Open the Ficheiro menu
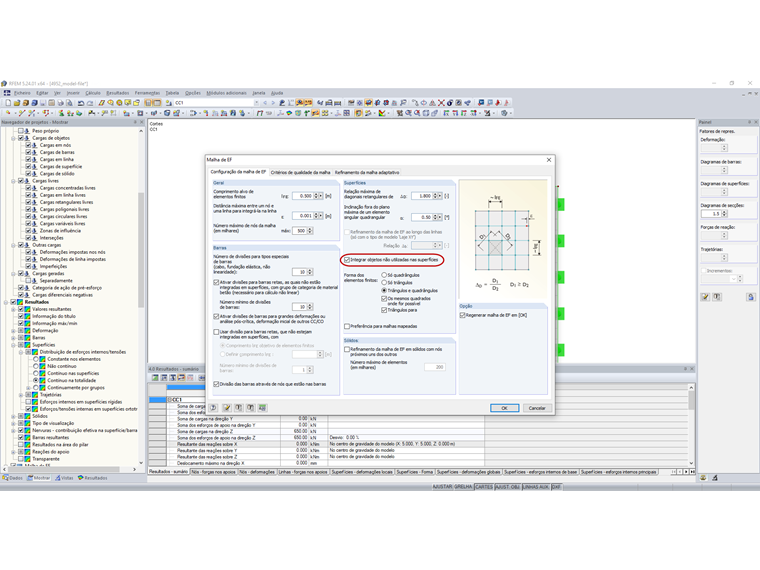Screen dimensions: 760x570 (22, 93)
